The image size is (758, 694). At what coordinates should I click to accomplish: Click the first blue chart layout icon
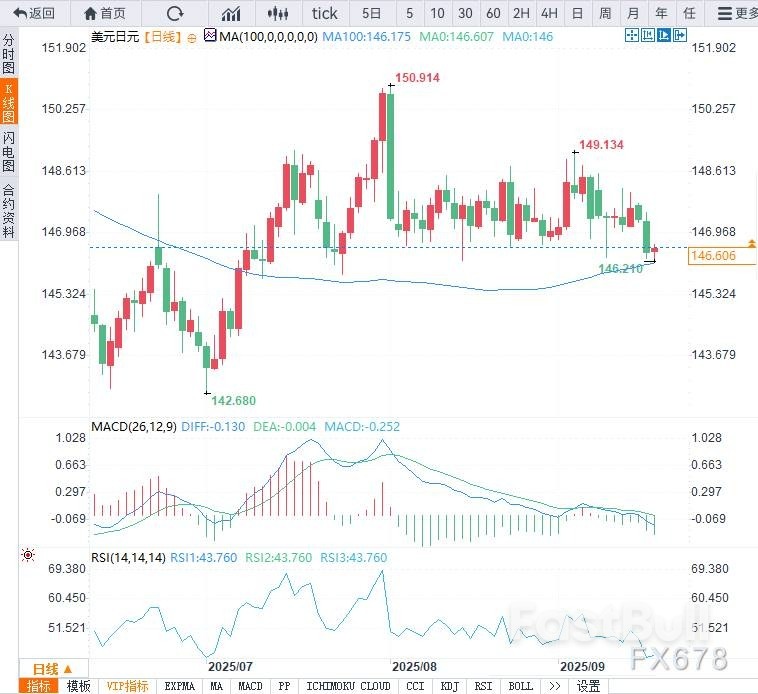coord(631,35)
